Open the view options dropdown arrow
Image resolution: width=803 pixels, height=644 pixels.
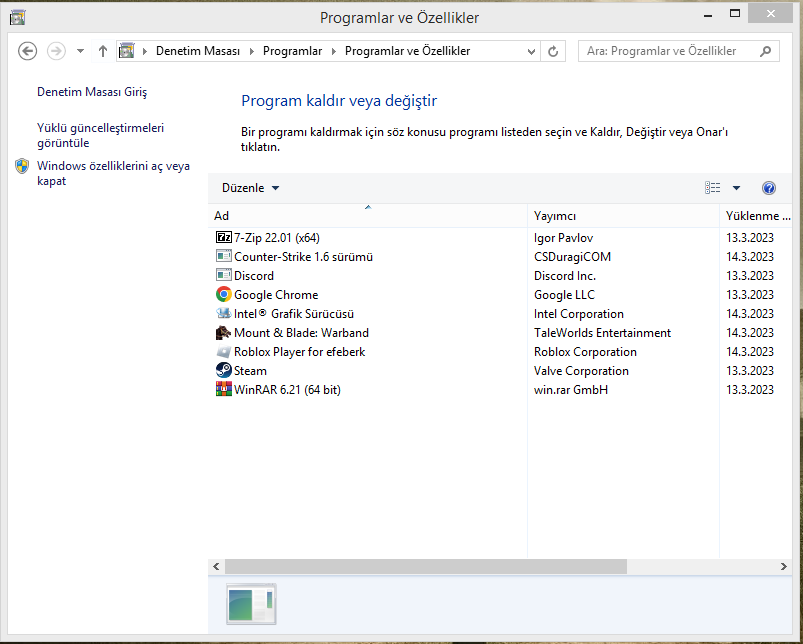[x=736, y=188]
